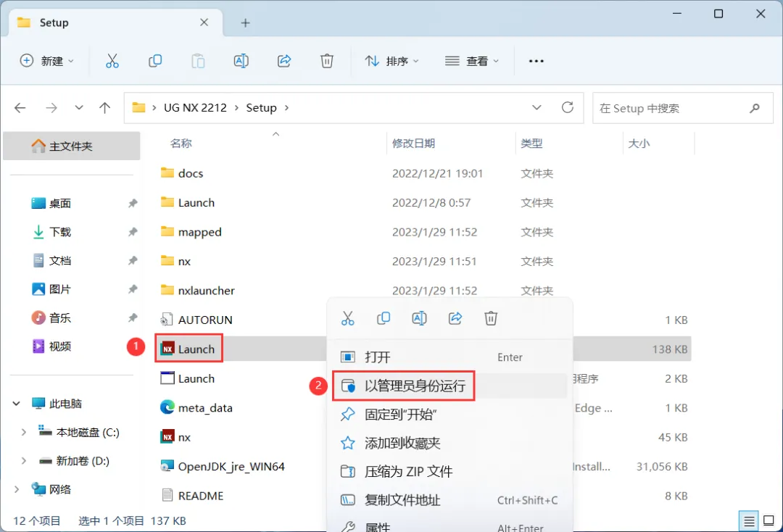
Task: Add a new tab with plus button
Action: coord(245,23)
